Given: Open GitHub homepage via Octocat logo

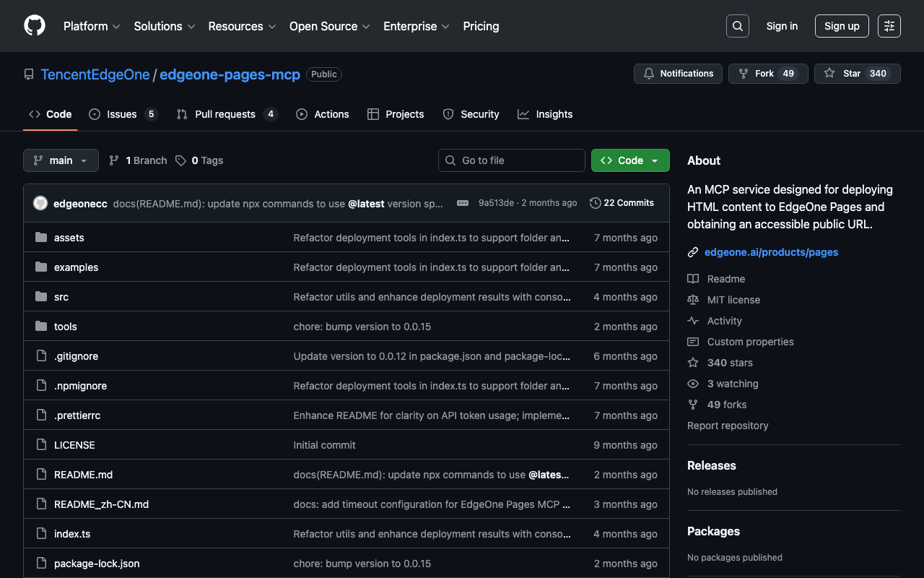Looking at the screenshot, I should [35, 26].
